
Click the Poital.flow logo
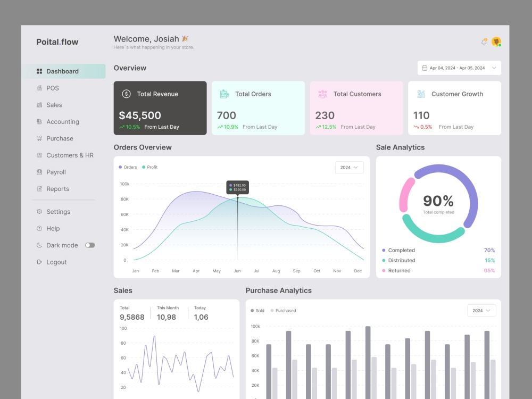(x=57, y=41)
